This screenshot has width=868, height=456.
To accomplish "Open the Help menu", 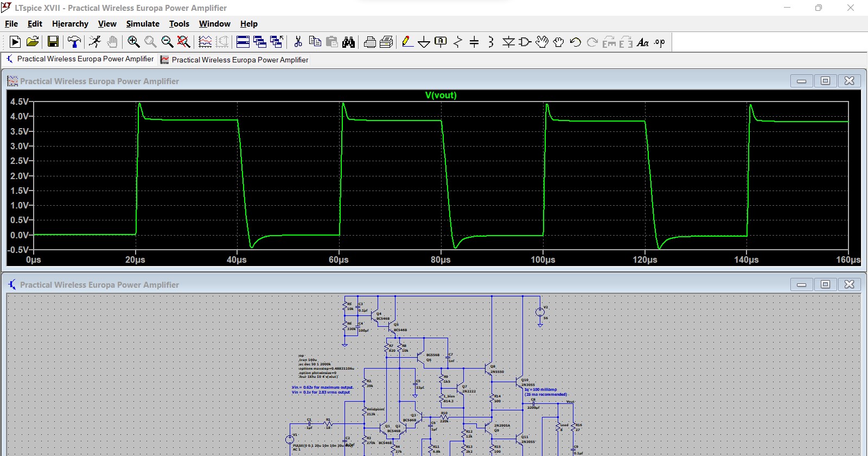I will click(249, 24).
